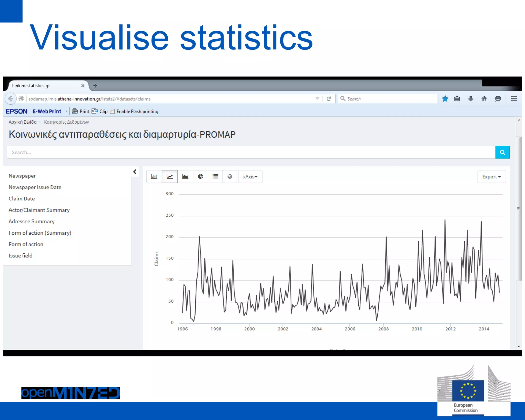The image size is (525, 420).
Task: Select Form of action in the sidebar
Action: click(x=26, y=244)
